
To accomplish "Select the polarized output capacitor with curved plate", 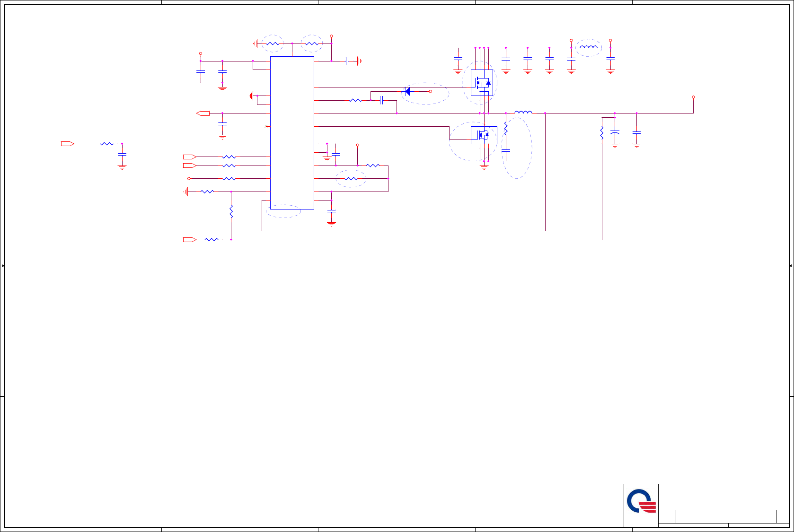I will [615, 132].
